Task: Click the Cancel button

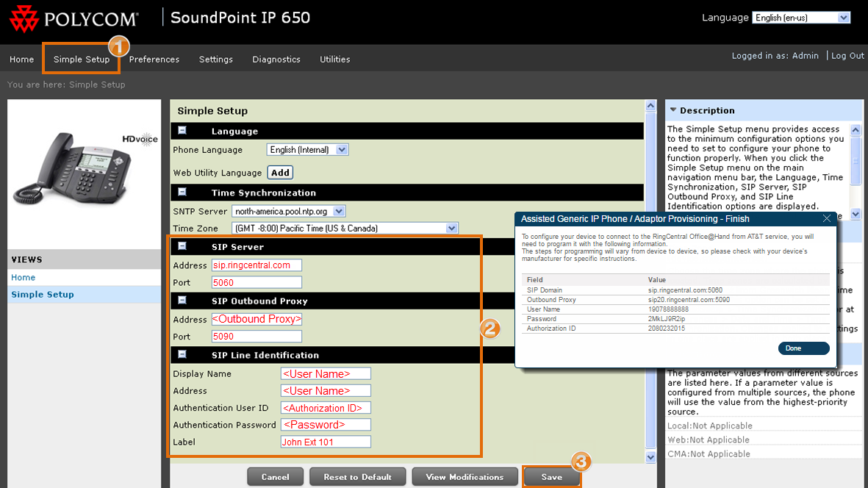Action: [x=275, y=477]
